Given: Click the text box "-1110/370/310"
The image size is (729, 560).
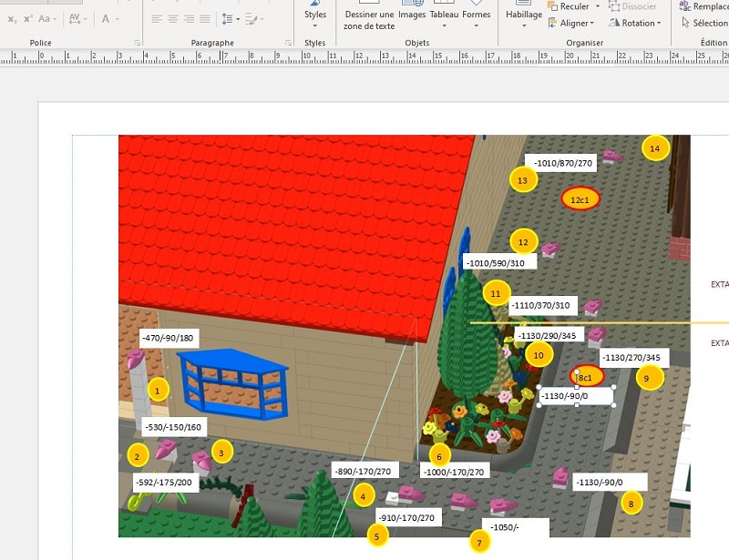Looking at the screenshot, I should tap(542, 306).
